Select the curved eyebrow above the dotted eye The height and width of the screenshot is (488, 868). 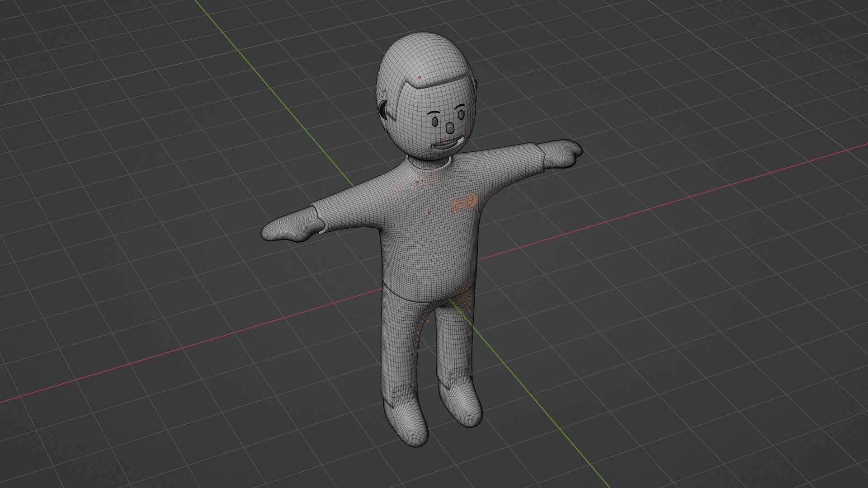click(x=434, y=112)
